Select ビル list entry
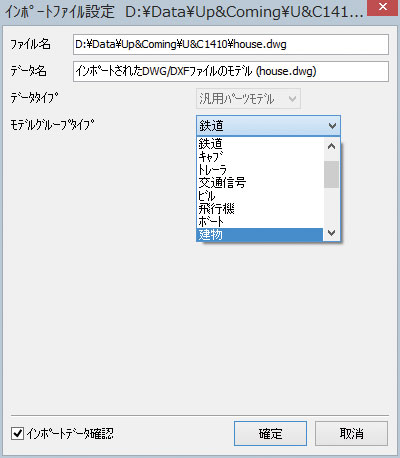Image resolution: width=400 pixels, height=458 pixels. pyautogui.click(x=260, y=196)
